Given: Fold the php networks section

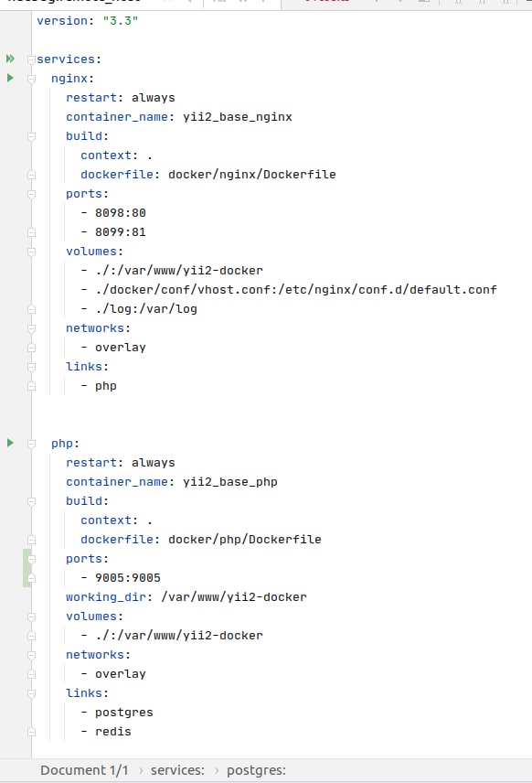Looking at the screenshot, I should (x=31, y=655).
